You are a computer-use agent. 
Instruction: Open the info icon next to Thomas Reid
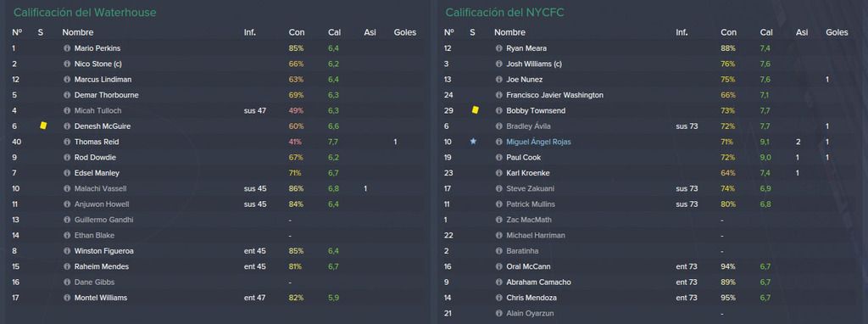67,142
